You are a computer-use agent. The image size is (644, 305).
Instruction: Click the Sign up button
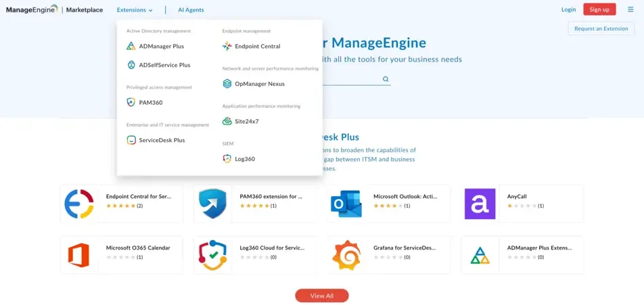coord(599,9)
